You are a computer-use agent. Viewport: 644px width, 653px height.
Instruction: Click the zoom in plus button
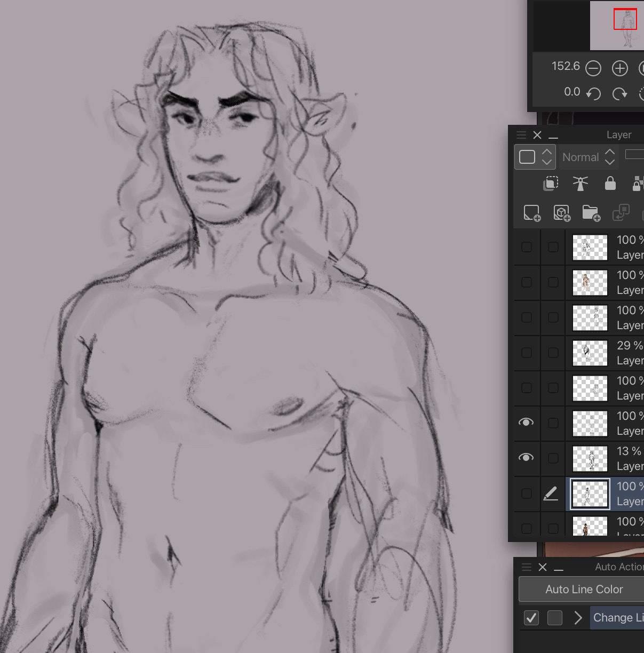(619, 68)
